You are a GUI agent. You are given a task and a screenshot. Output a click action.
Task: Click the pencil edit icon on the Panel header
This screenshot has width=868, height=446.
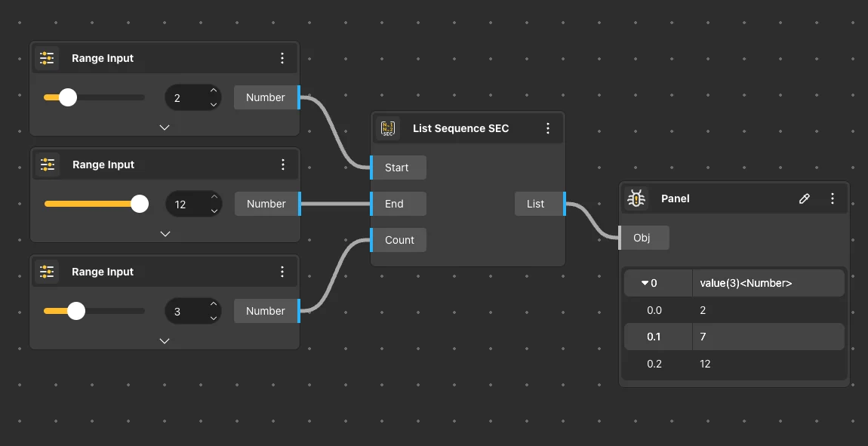(x=804, y=198)
